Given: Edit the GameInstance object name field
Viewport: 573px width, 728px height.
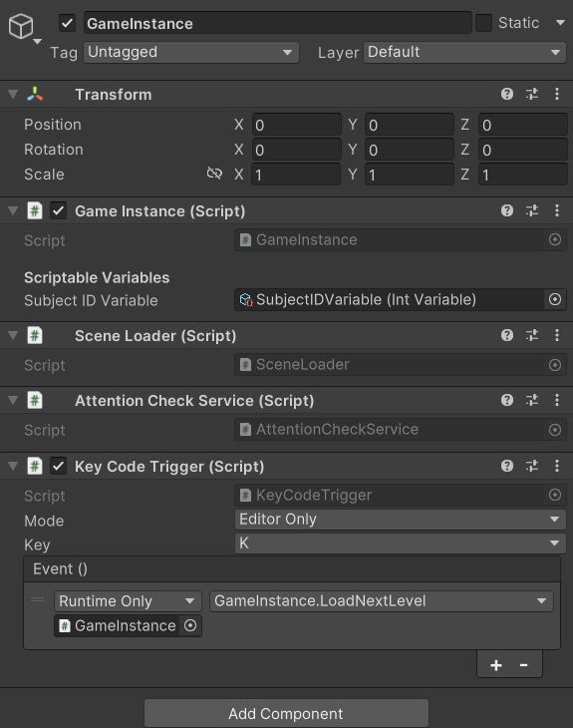Looking at the screenshot, I should click(277, 23).
